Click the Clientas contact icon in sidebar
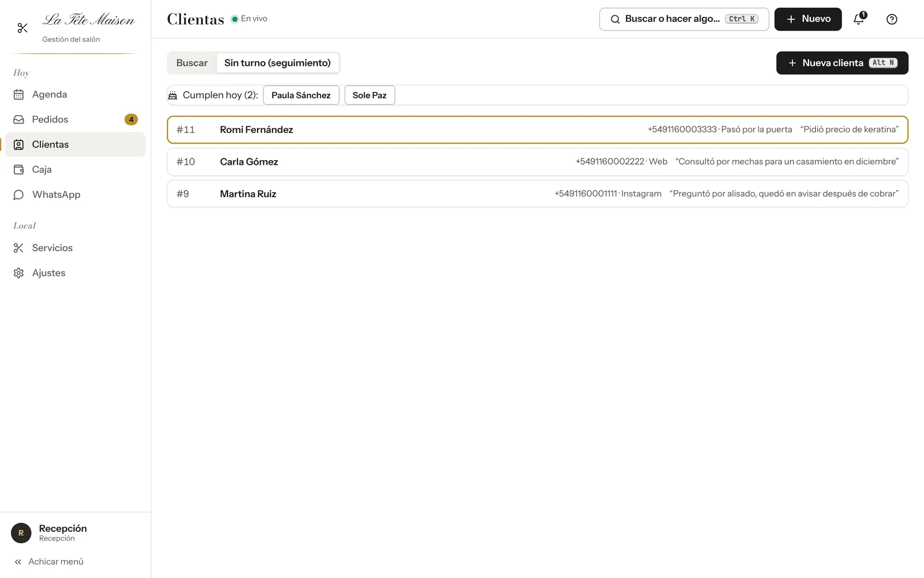 (x=18, y=144)
